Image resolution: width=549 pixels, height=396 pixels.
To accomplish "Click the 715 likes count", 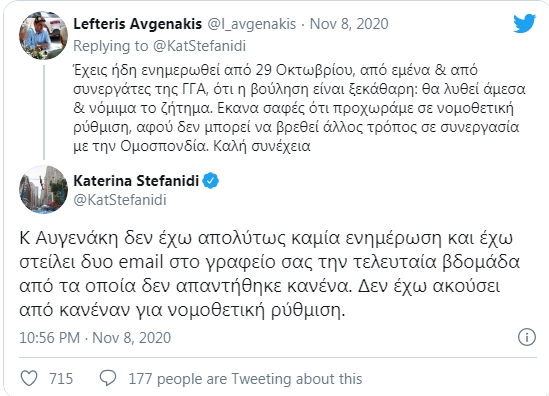I will point(61,378).
